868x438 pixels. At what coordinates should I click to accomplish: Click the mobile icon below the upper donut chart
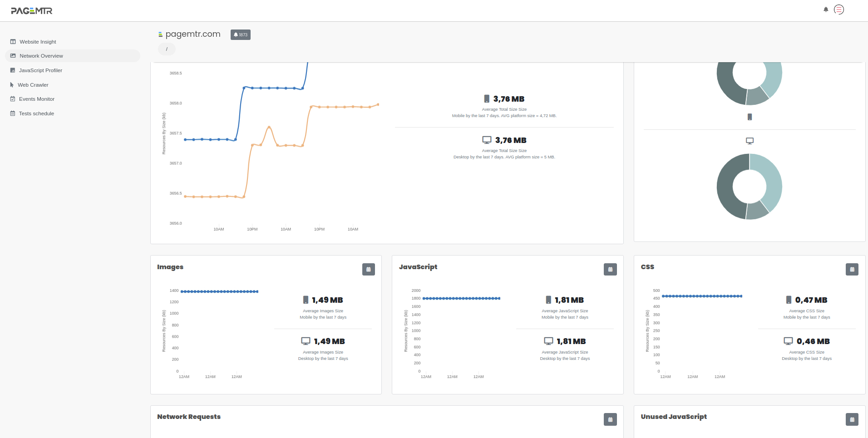[x=750, y=117]
